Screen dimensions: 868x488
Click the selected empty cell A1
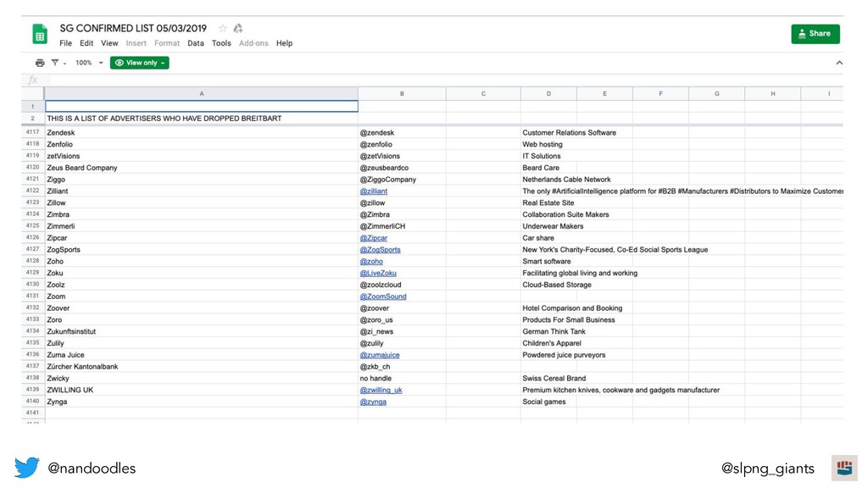(202, 106)
